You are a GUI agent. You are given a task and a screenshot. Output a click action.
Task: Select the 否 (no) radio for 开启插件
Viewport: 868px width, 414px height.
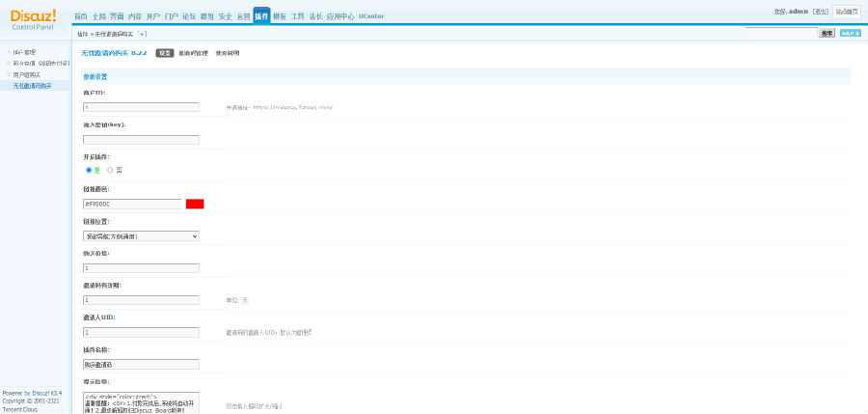[x=110, y=170]
